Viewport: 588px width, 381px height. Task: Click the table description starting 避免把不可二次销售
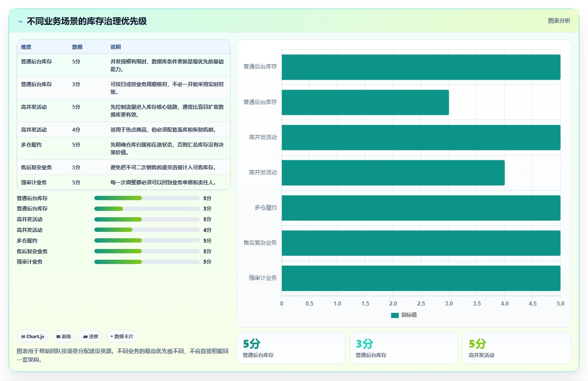(163, 168)
